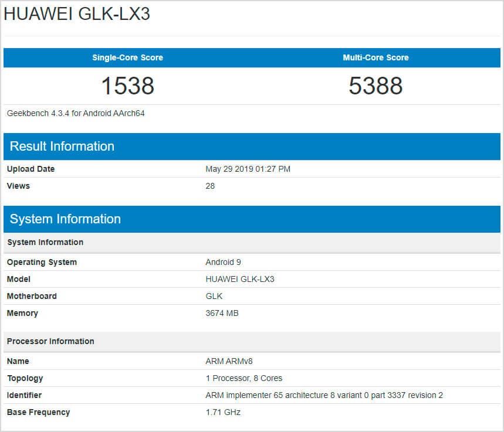Click the Views count value 28
The width and height of the screenshot is (504, 432).
tap(210, 186)
